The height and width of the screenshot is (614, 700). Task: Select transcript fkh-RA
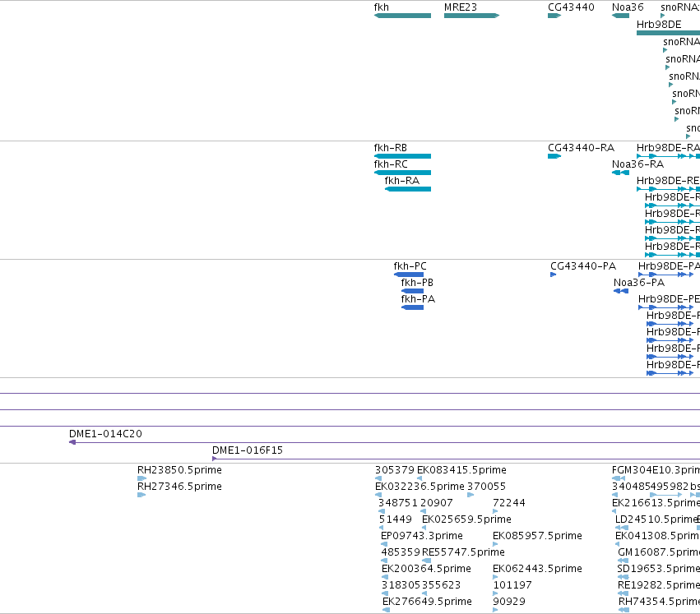(408, 189)
